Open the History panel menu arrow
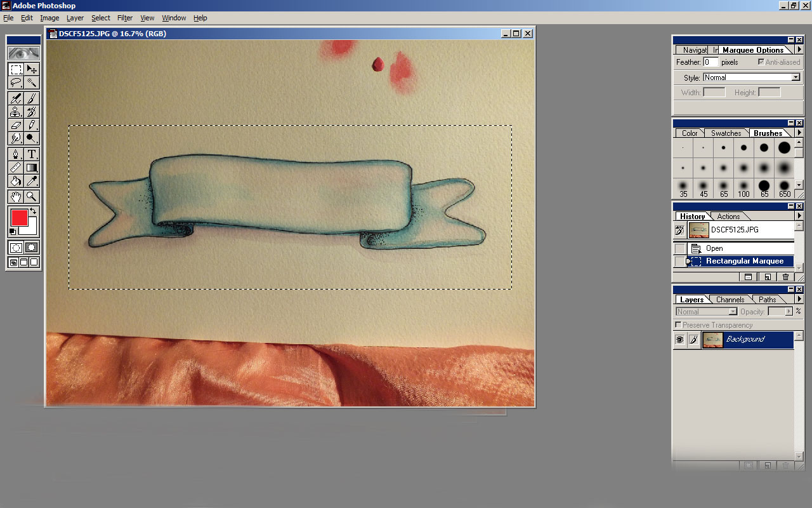The width and height of the screenshot is (812, 508). click(x=798, y=216)
